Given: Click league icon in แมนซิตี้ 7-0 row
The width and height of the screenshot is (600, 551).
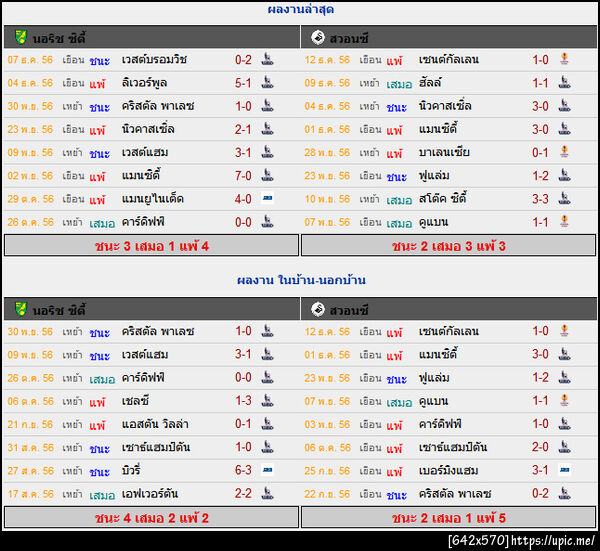Looking at the screenshot, I should tap(267, 176).
